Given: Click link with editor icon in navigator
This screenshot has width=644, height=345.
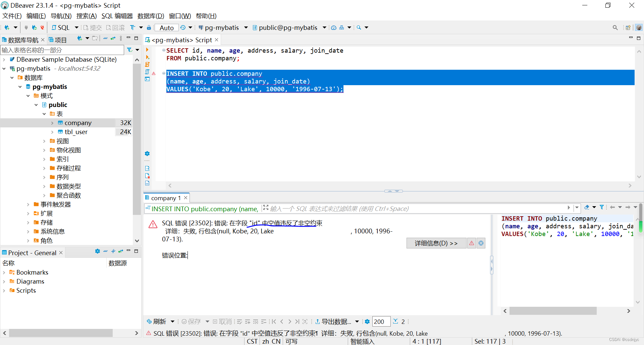Looking at the screenshot, I should coord(113,39).
